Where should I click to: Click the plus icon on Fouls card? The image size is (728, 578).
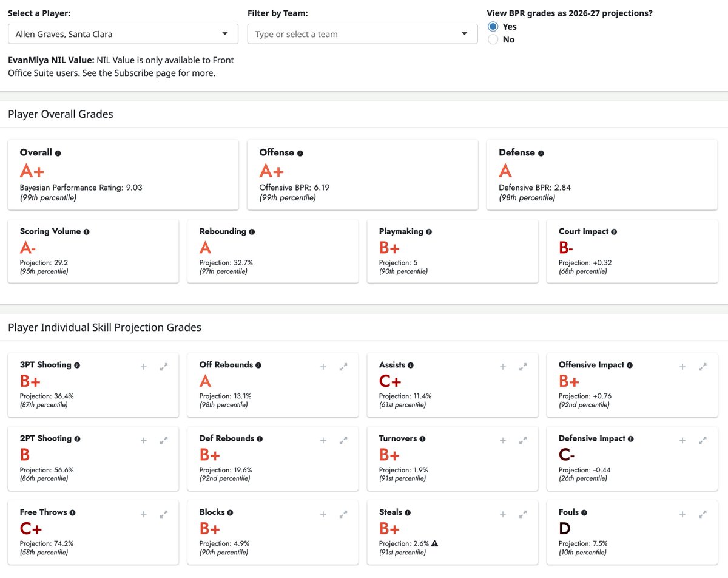pyautogui.click(x=682, y=514)
